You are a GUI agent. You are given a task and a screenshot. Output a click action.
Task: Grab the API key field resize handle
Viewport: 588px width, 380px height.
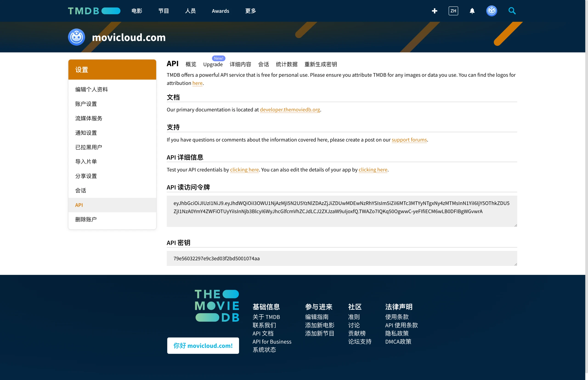(x=515, y=264)
